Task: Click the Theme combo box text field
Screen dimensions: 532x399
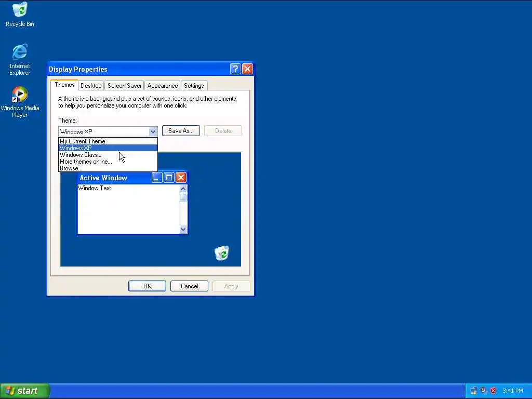Action: [x=104, y=131]
